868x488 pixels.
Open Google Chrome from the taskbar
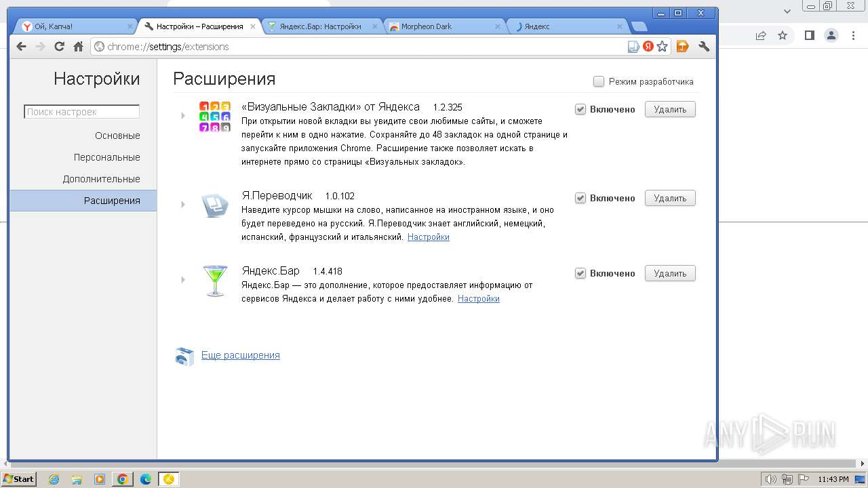[122, 479]
